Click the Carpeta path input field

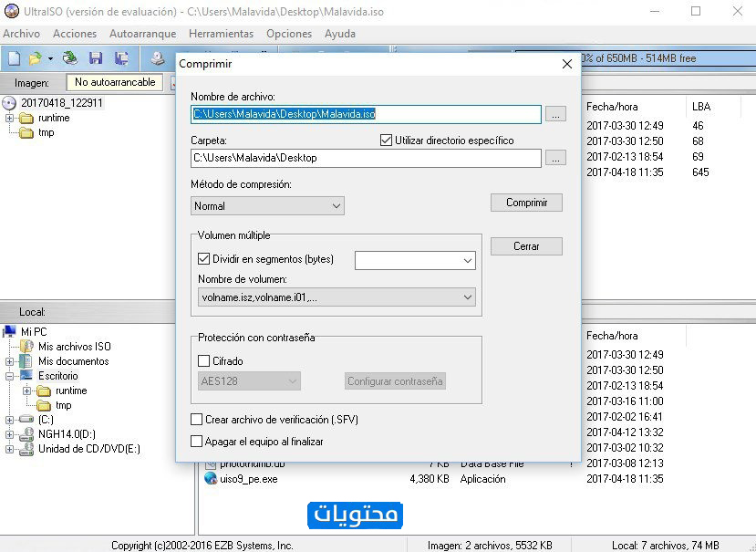[x=366, y=158]
